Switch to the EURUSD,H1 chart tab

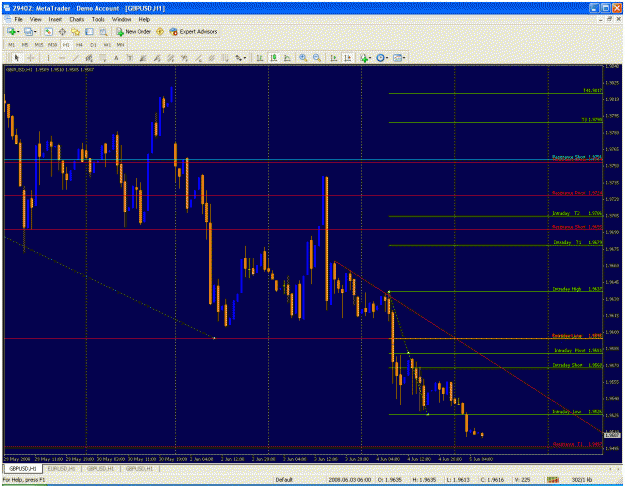pyautogui.click(x=61, y=469)
